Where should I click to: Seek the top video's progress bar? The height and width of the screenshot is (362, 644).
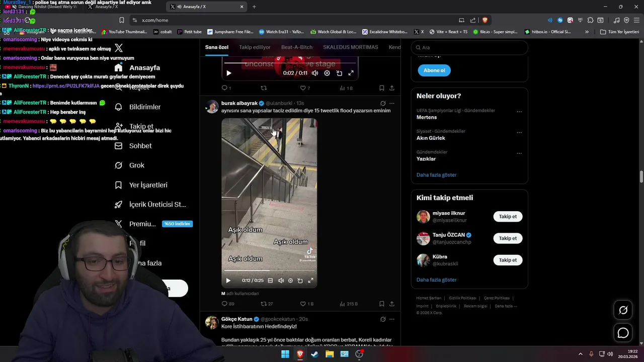290,63
